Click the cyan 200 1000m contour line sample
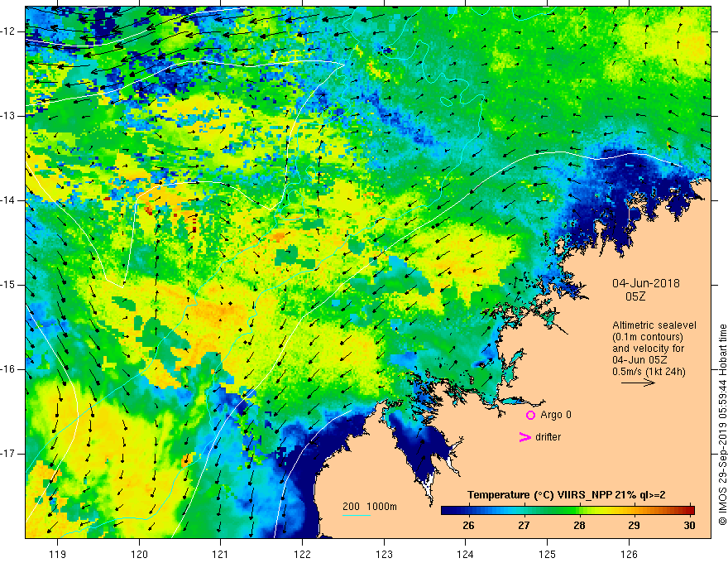Viewport: 728px width, 563px height. tap(356, 515)
